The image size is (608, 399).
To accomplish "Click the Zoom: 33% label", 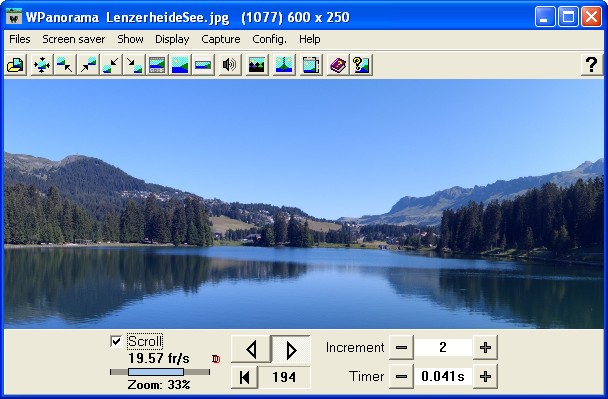I will [159, 385].
